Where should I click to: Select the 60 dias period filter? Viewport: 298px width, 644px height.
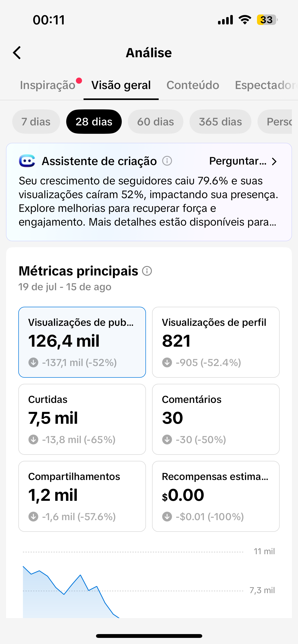pos(156,122)
